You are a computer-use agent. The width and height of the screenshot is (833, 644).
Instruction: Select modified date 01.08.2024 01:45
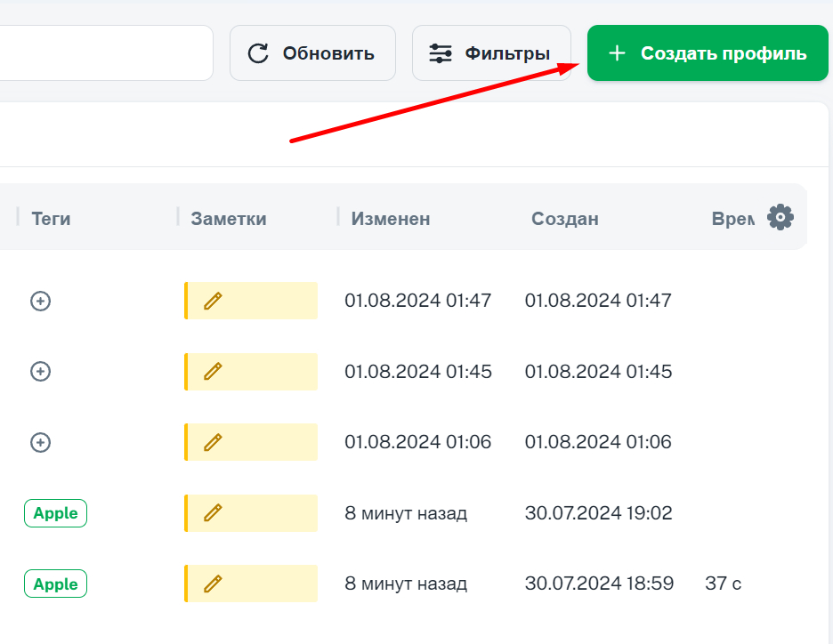pyautogui.click(x=418, y=372)
